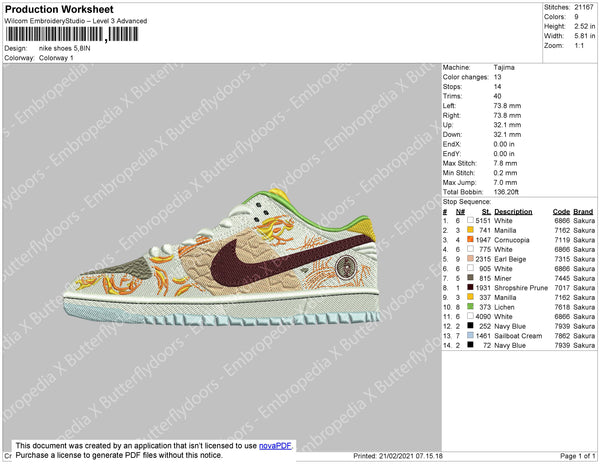
Task: Click the 'St.' column header
Action: (x=486, y=212)
